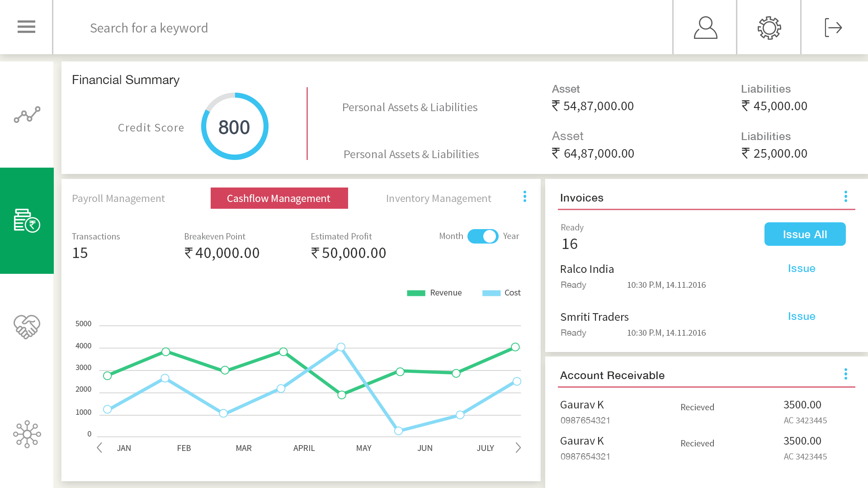Screen dimensions: 868x488
Task: Open management panel three-dot menu
Action: (524, 197)
